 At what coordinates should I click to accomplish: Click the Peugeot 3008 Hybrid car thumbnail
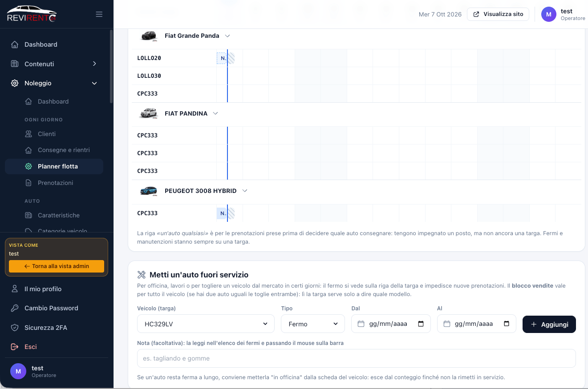[149, 191]
